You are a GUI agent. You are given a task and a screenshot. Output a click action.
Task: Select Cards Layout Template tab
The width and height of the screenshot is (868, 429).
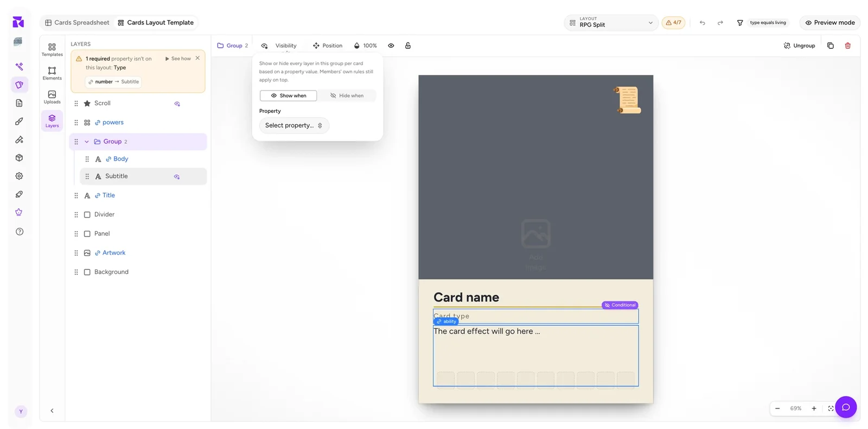156,23
